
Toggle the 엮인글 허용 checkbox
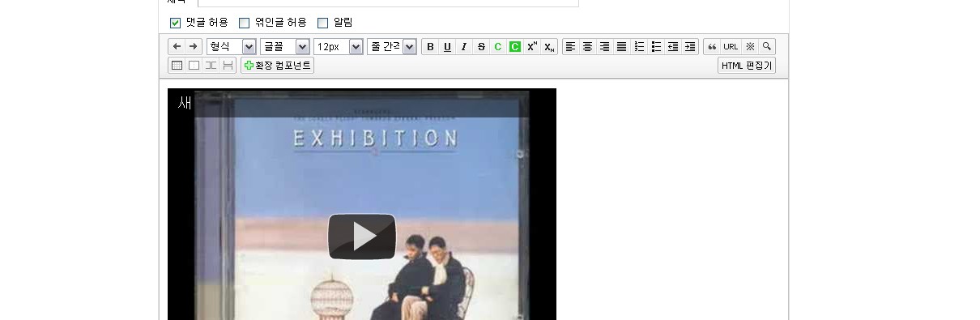244,23
